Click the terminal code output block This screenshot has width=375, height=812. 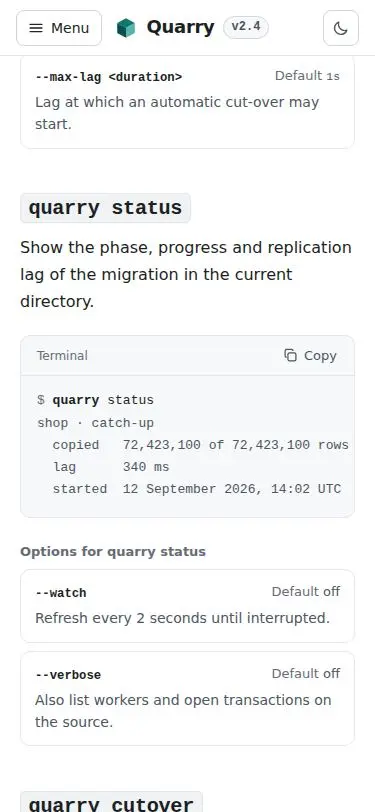188,446
